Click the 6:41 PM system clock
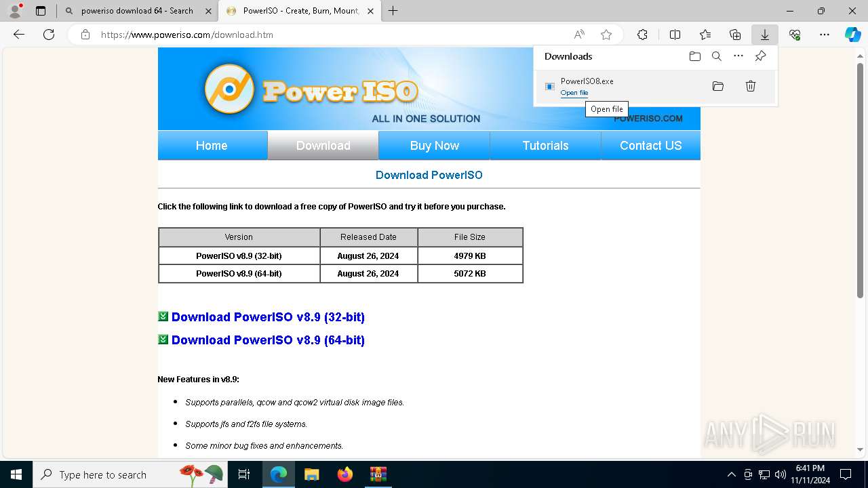868x488 pixels. 810,468
